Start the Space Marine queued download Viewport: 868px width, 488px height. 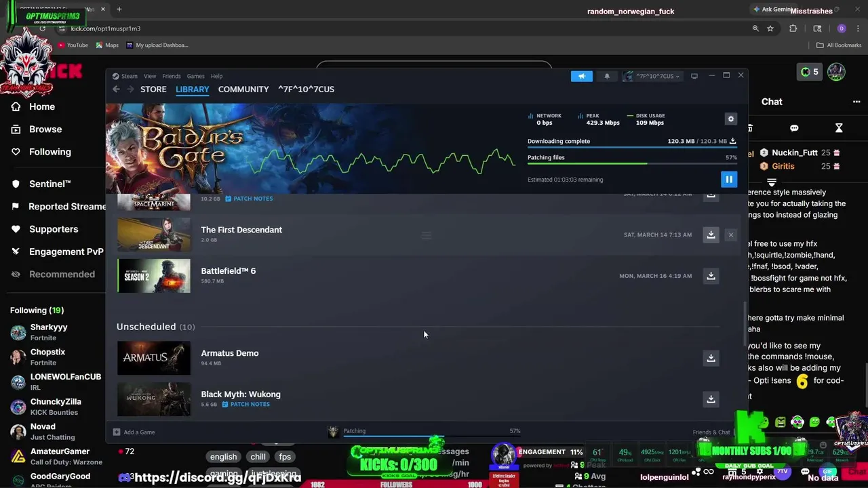coord(711,195)
